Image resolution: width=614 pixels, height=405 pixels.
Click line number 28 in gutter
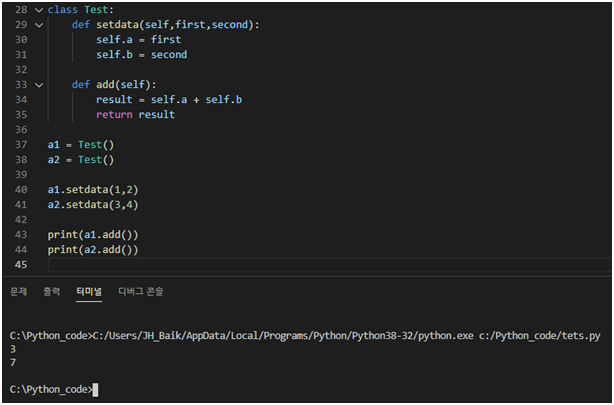pyautogui.click(x=21, y=10)
